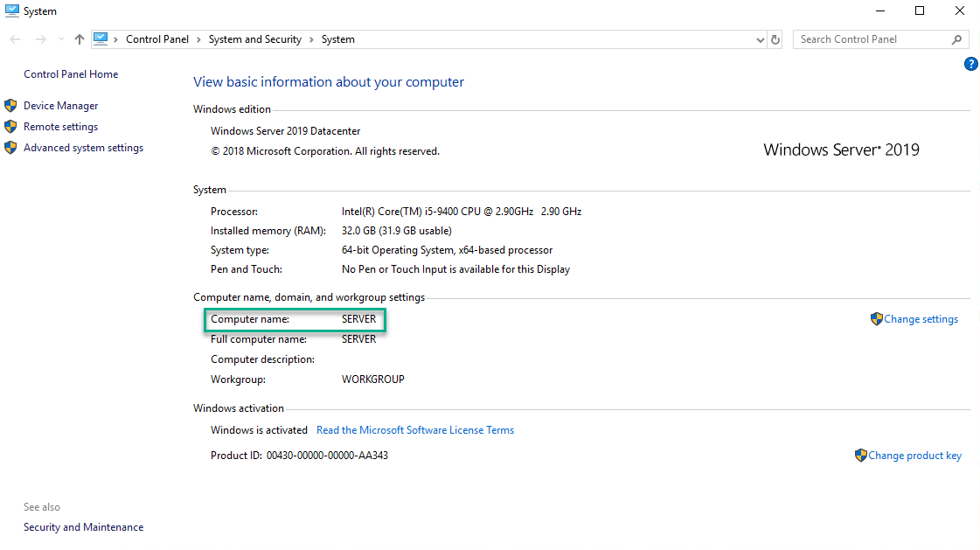Viewport: 980px width, 550px height.
Task: Click the Windows Server 2019 Datacenter edition text
Action: (x=286, y=131)
